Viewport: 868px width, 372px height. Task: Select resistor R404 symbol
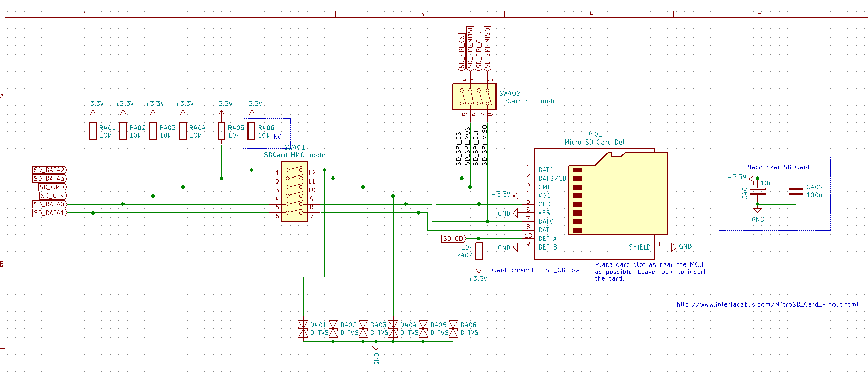coord(183,131)
